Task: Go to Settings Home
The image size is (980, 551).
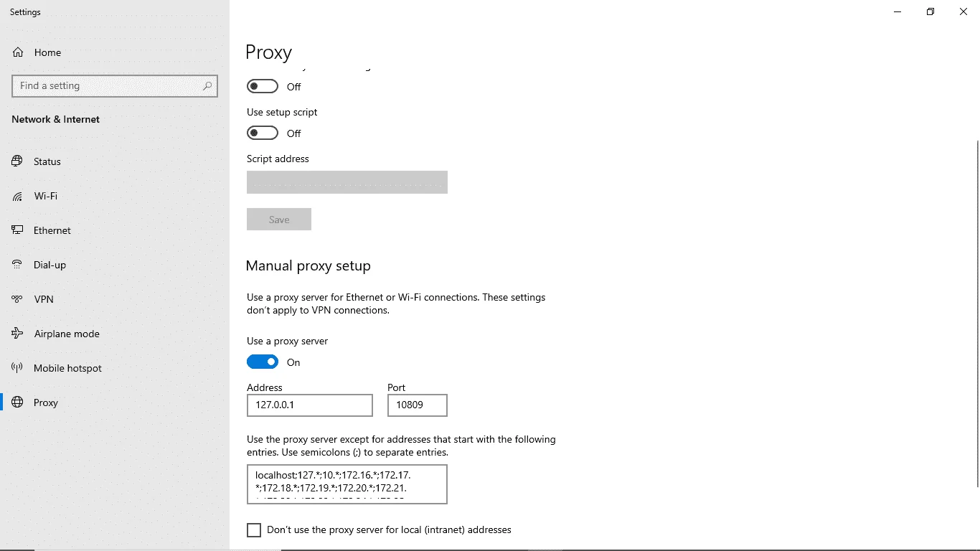Action: coord(115,52)
